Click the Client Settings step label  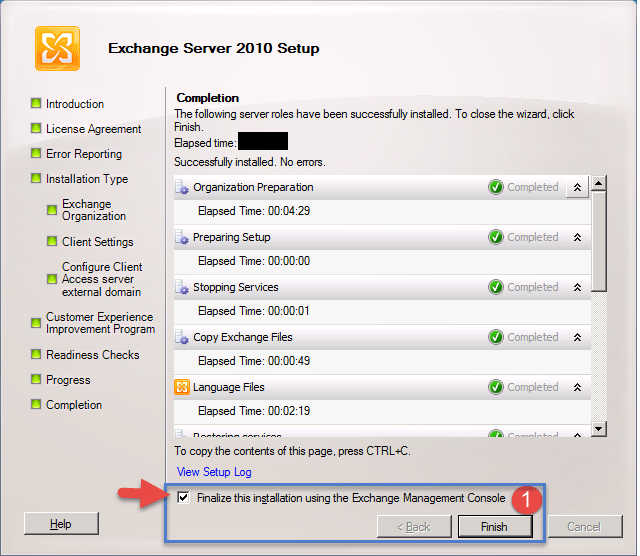(x=98, y=242)
